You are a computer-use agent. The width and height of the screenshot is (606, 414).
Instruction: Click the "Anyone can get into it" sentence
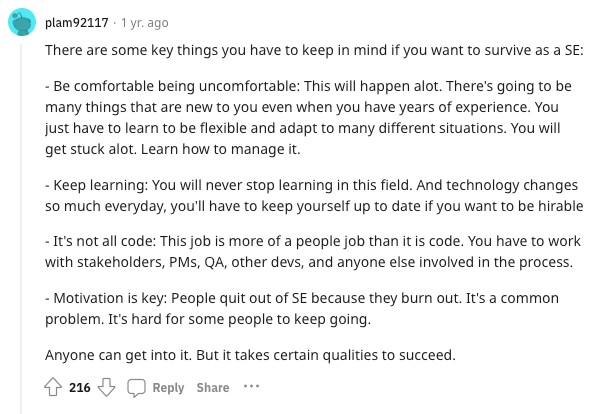point(250,355)
